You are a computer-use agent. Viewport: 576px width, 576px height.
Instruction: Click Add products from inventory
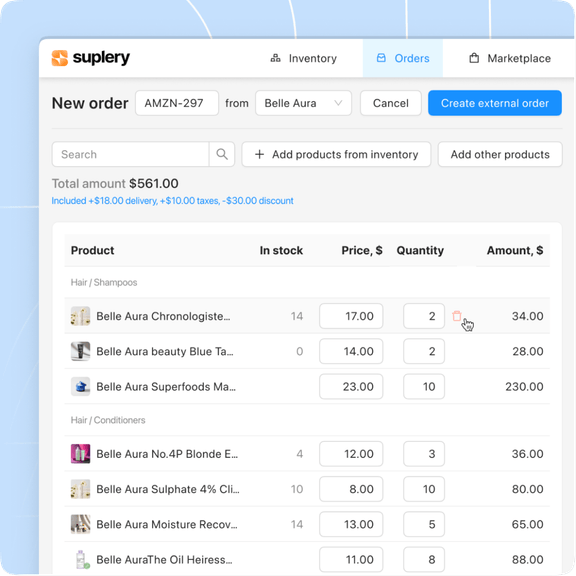pyautogui.click(x=336, y=154)
